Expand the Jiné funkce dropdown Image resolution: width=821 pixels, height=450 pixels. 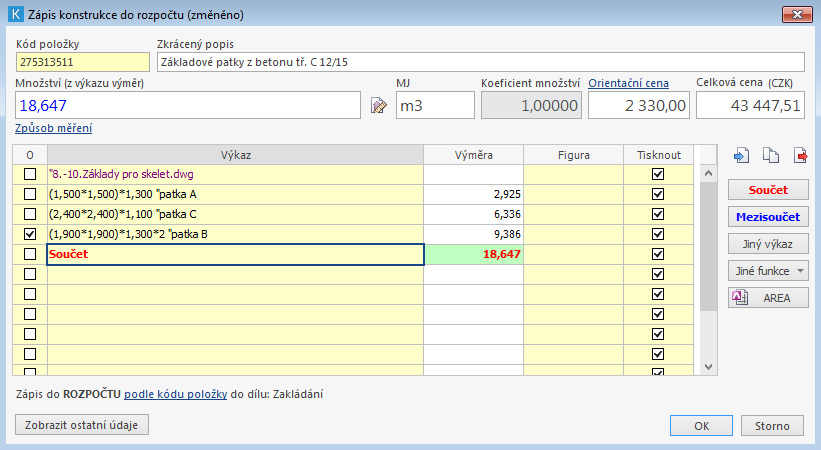768,271
